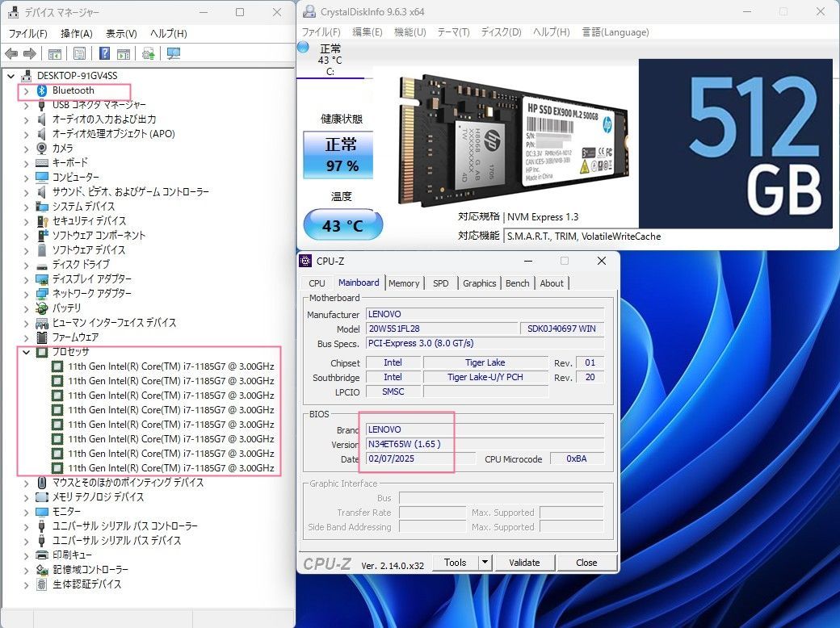Click the Back arrow in Device Manager toolbar
The width and height of the screenshot is (840, 628).
[x=11, y=53]
